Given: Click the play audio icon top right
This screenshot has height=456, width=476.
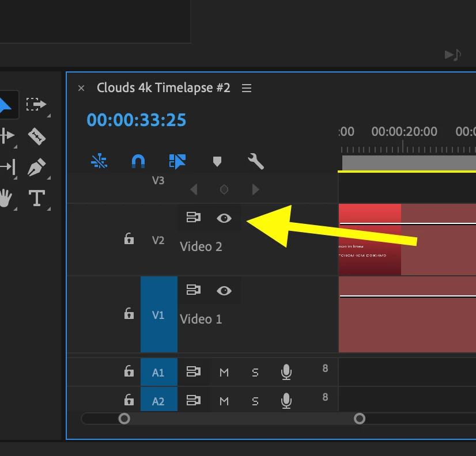Looking at the screenshot, I should (453, 55).
